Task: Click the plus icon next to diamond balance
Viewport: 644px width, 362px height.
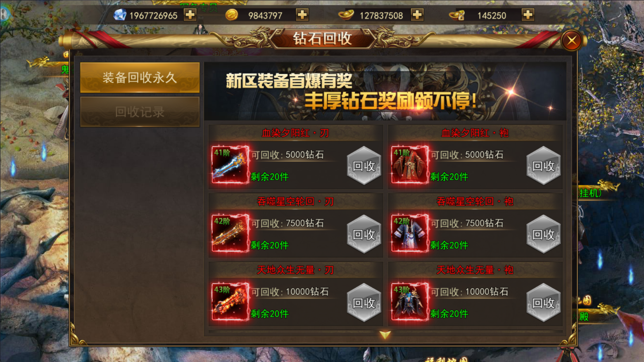Action: click(190, 15)
